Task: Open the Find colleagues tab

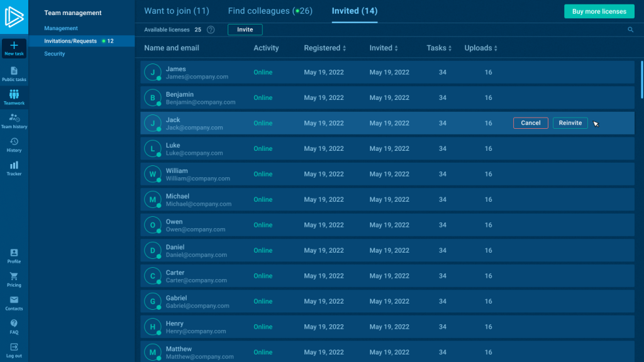Action: (x=270, y=11)
